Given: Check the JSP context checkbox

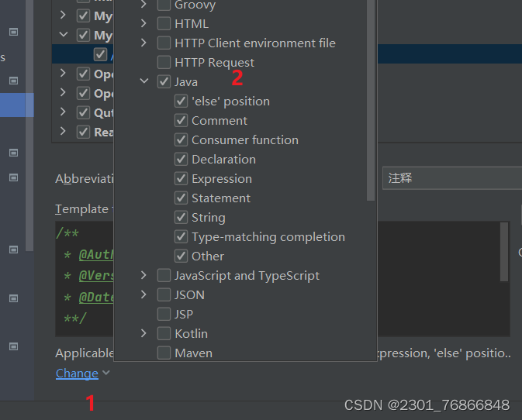Looking at the screenshot, I should click(x=164, y=315).
